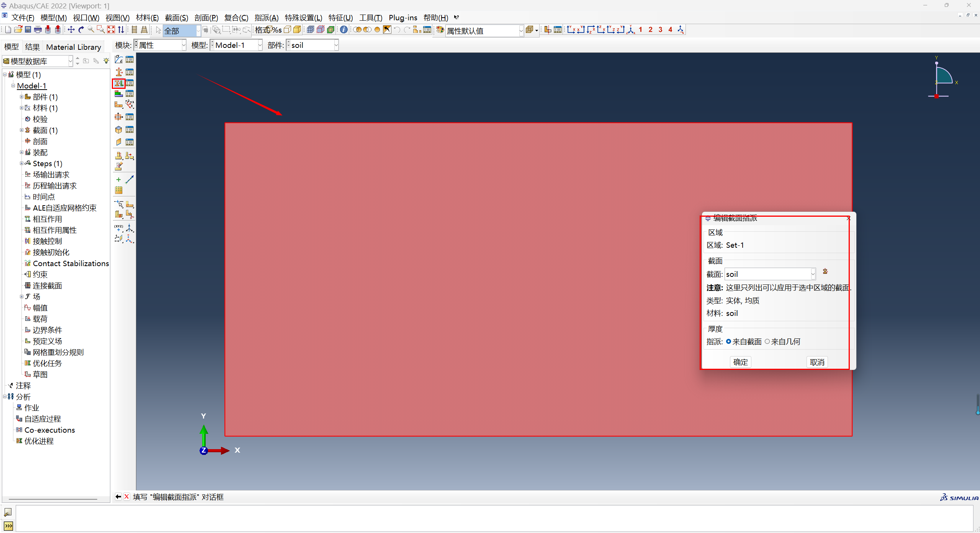Click the model tree horizontal scrollbar
This screenshot has height=533, width=980.
[53, 499]
